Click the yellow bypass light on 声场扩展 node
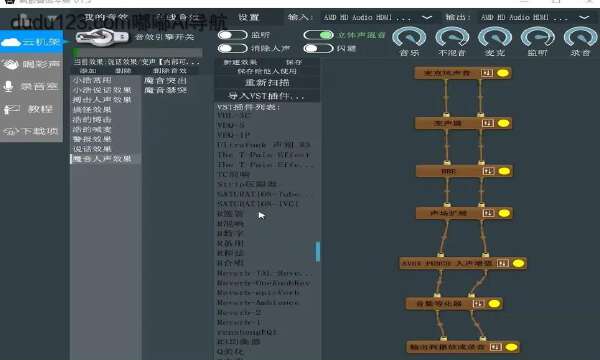This screenshot has height=360, width=600. tap(504, 213)
